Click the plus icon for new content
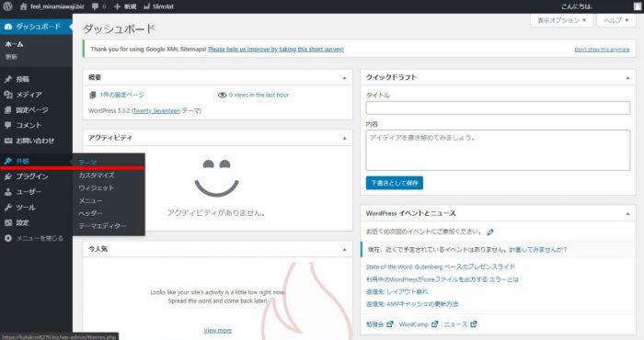This screenshot has height=340, width=644. (118, 6)
